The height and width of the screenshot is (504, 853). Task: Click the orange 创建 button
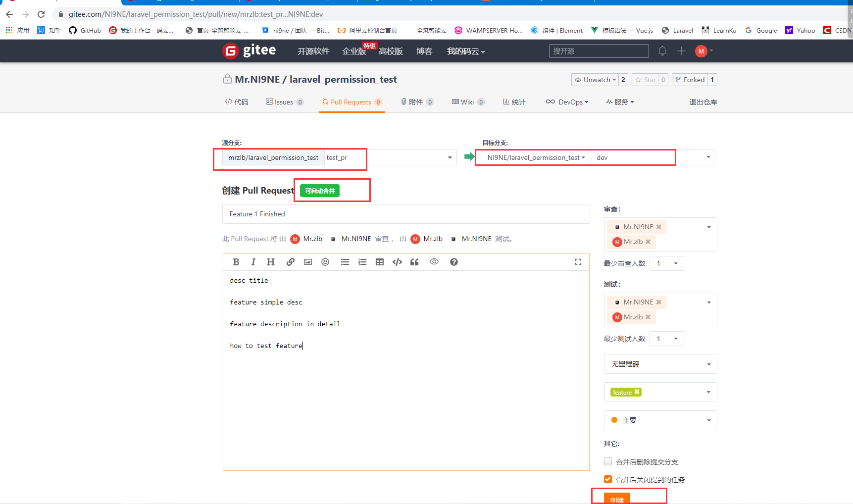pyautogui.click(x=617, y=499)
